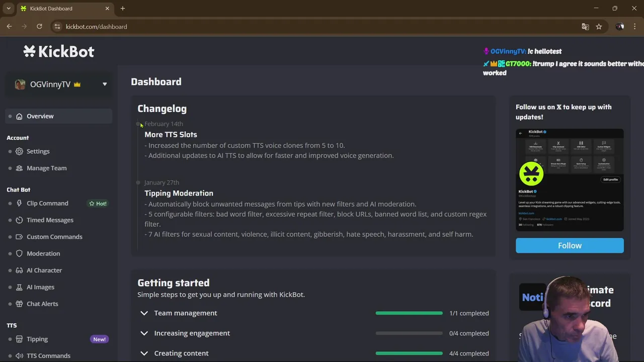Click the 4/4 completed text
This screenshot has height=362, width=644.
469,353
